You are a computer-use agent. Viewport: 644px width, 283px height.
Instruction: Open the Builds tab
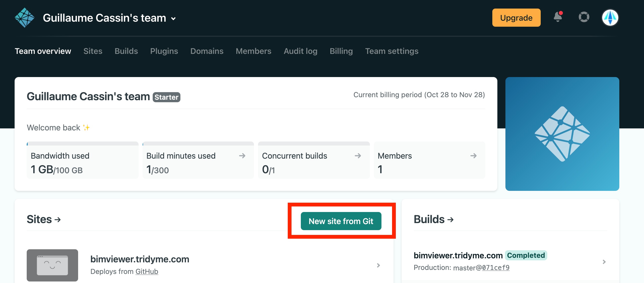pos(126,51)
